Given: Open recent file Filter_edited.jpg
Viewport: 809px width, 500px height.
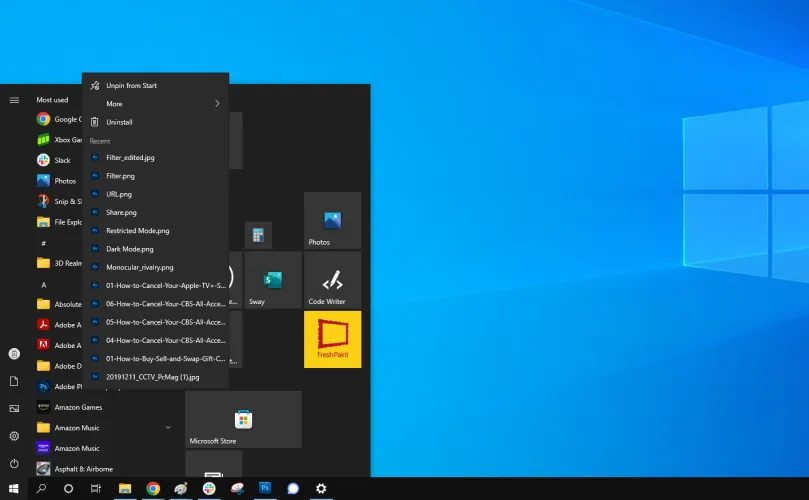Looking at the screenshot, I should (130, 158).
